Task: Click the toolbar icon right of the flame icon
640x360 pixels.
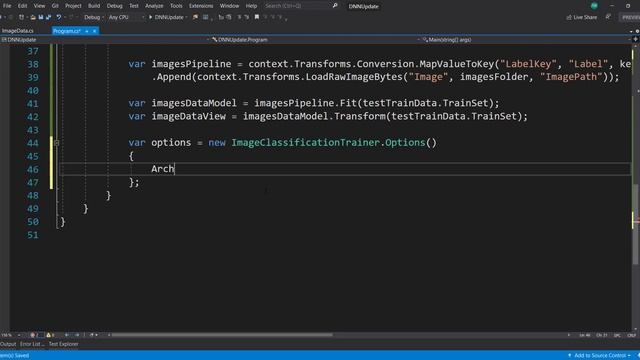Action: (x=205, y=17)
